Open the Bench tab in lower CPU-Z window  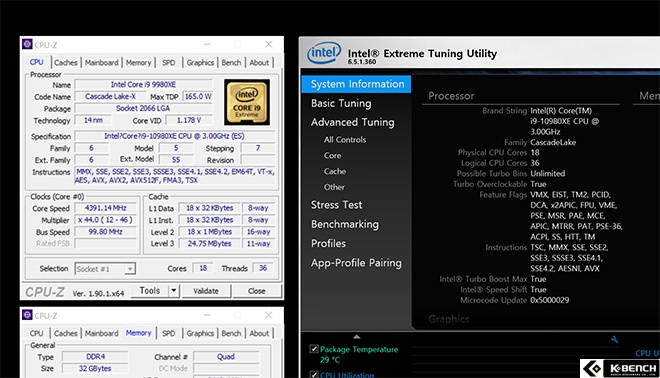[231, 333]
